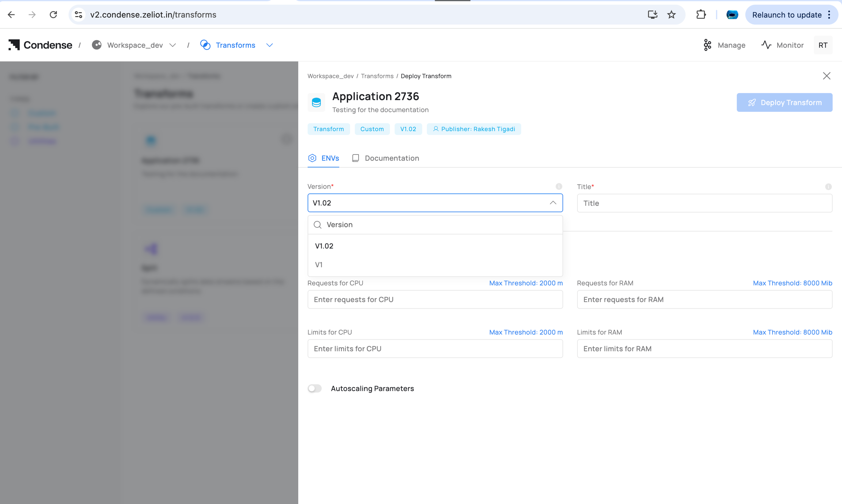Click the Manage icon in header
Screen dimensions: 842x504
(708, 45)
